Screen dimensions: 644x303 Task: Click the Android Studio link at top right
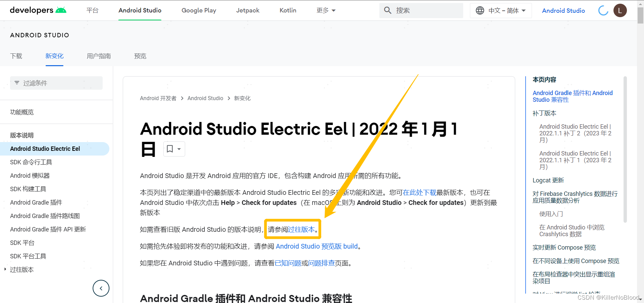pos(563,10)
